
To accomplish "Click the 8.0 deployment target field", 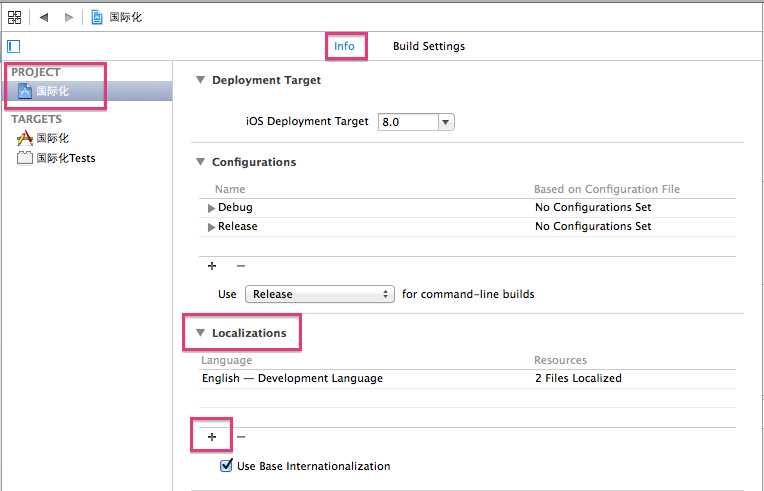I will pos(408,122).
